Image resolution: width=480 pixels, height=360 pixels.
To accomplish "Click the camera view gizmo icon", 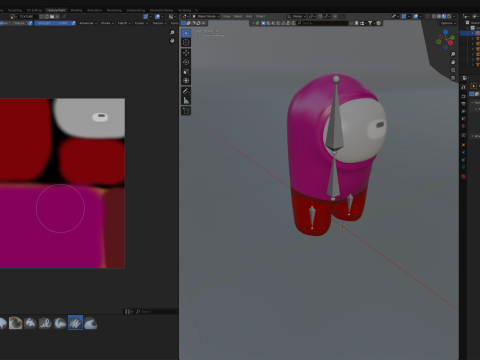I will coord(453,70).
